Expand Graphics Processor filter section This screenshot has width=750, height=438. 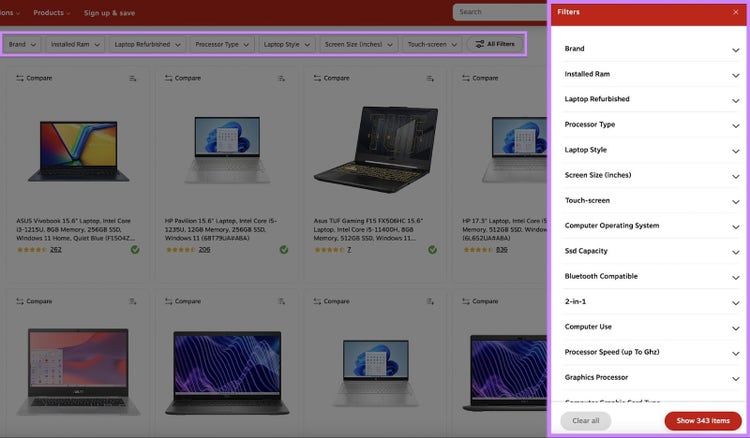coord(651,378)
